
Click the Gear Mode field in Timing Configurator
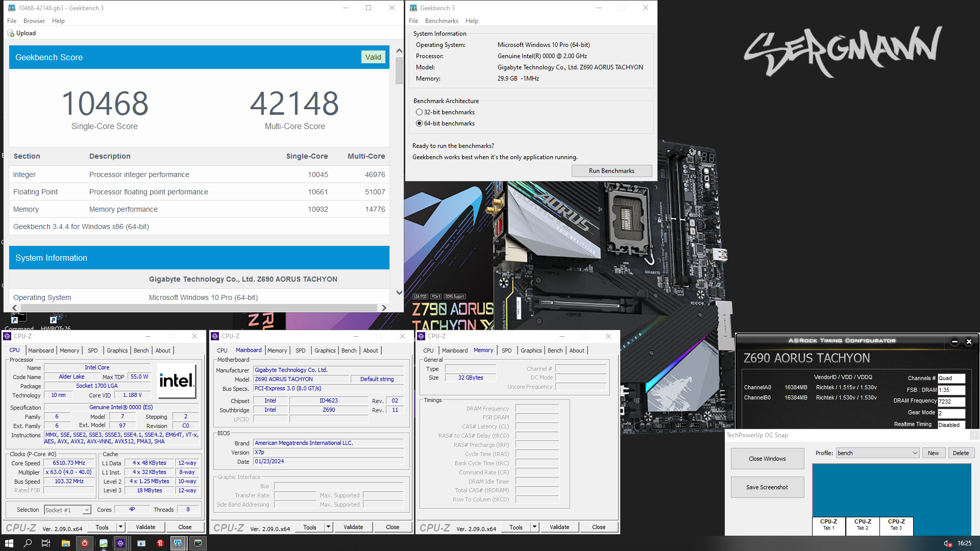pos(951,413)
